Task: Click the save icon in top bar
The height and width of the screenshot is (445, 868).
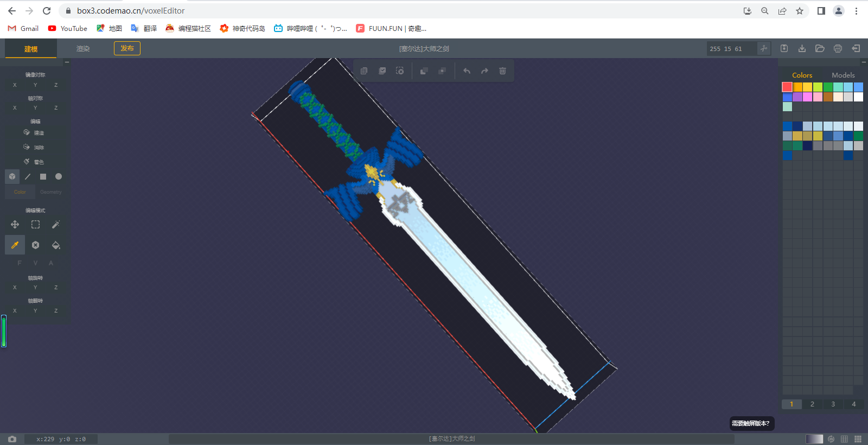Action: click(784, 48)
